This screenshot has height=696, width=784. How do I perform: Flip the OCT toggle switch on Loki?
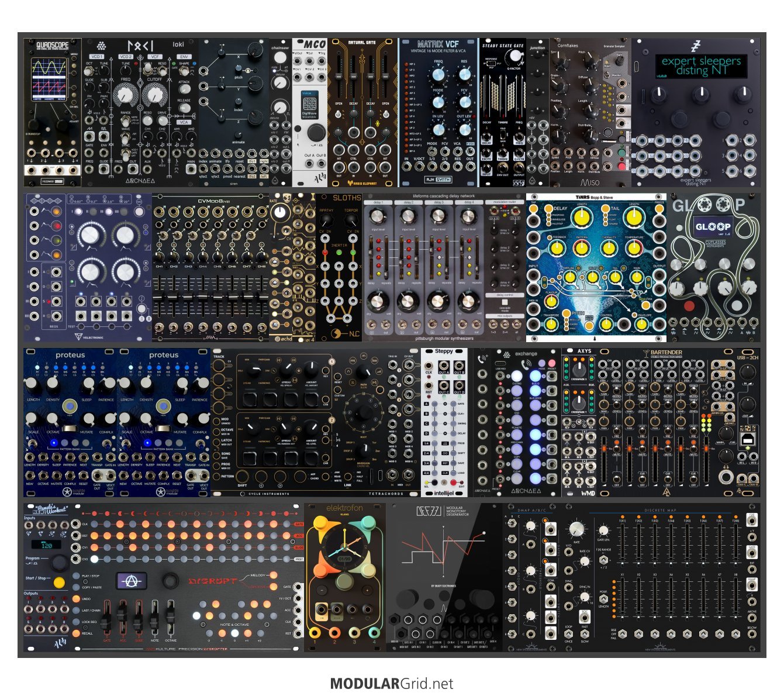click(x=89, y=71)
